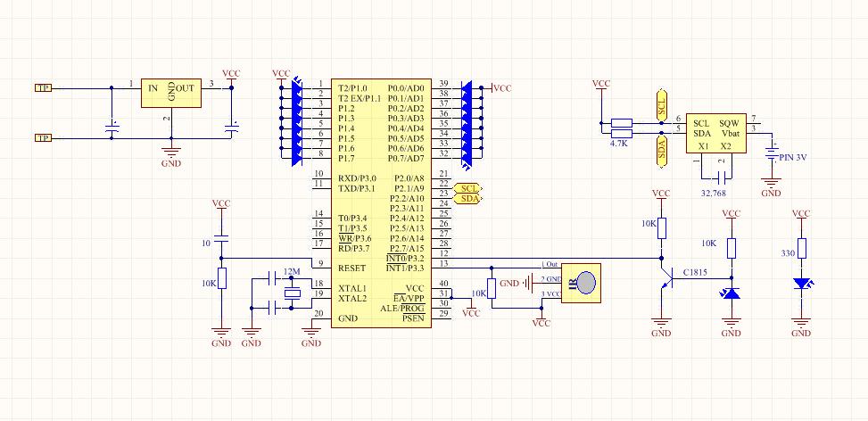Click the INT1/P3.3 pin label

405,268
